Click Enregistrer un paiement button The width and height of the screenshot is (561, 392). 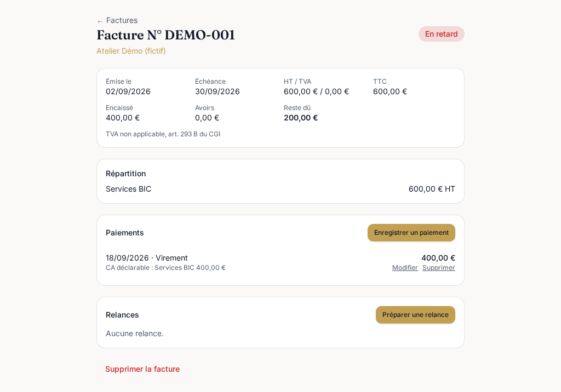411,233
